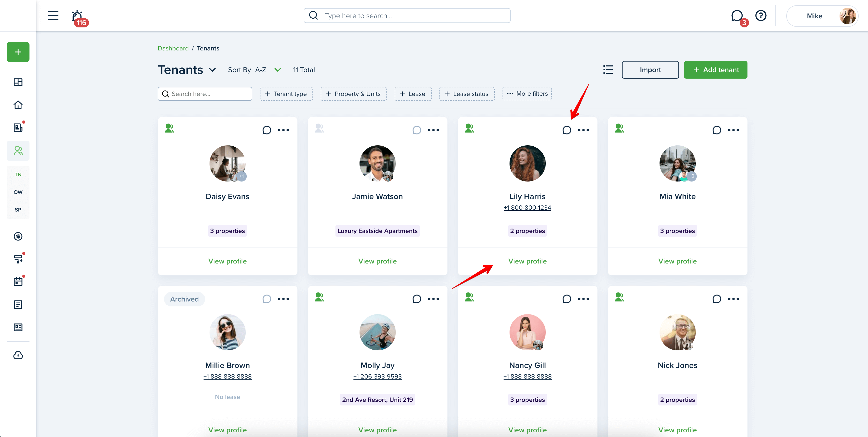Call Lily Harris phone number link
Screen dimensions: 868x437
pos(527,208)
